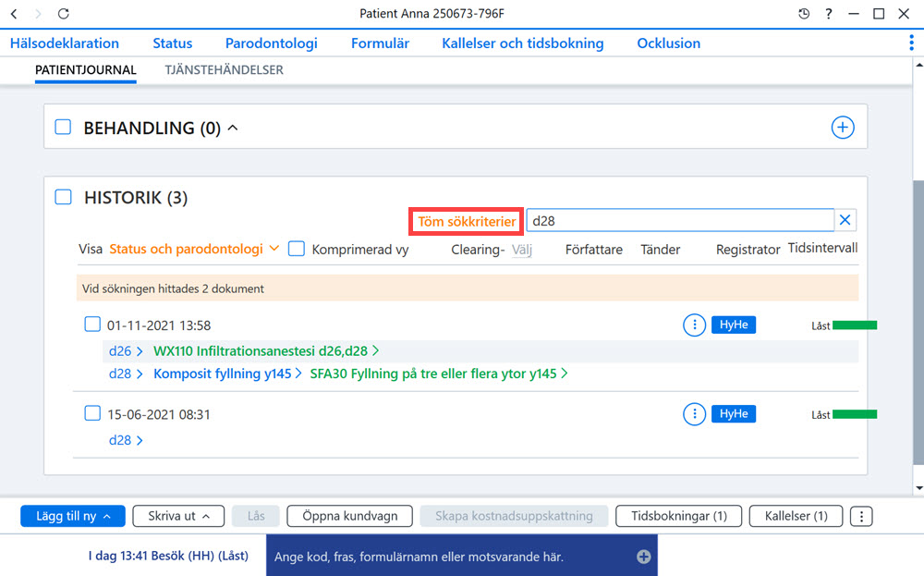Add a new treatment with the plus icon

(843, 128)
